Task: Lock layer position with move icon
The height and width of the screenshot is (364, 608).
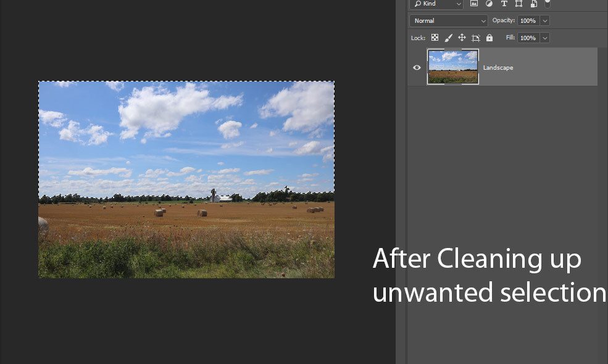Action: 462,38
